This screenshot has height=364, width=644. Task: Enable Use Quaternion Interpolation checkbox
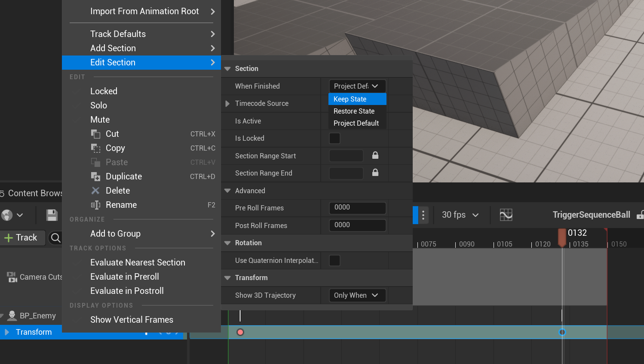(334, 261)
